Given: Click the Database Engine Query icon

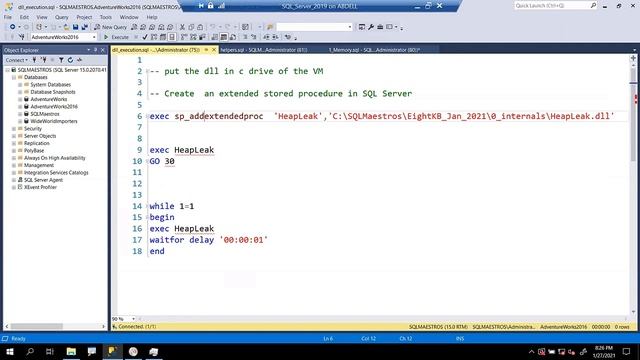Looking at the screenshot, I should coord(134,27).
